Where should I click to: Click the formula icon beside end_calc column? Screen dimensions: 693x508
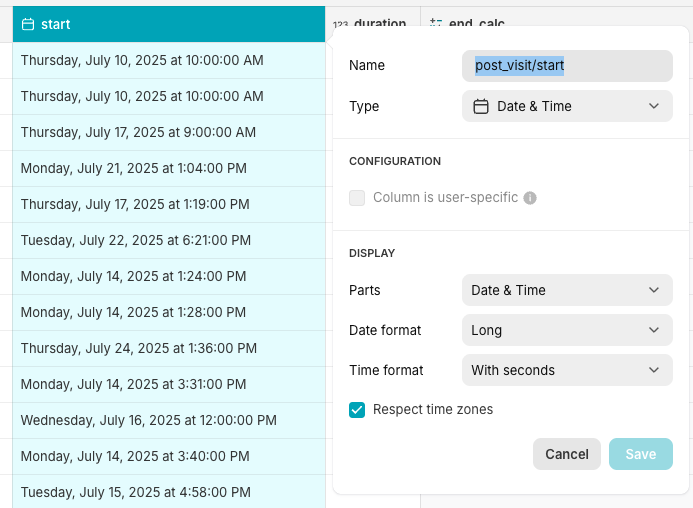tap(436, 23)
